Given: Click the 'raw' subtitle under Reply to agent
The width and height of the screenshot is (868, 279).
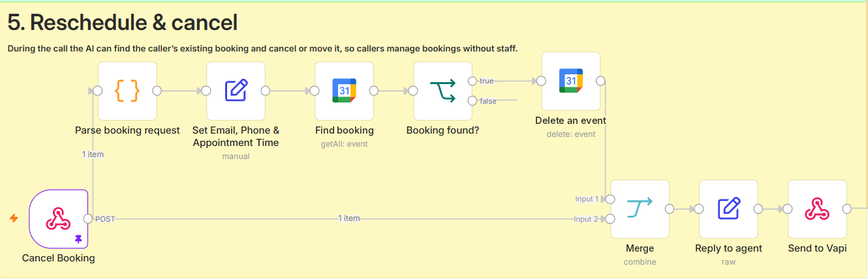Looking at the screenshot, I should pyautogui.click(x=728, y=262).
